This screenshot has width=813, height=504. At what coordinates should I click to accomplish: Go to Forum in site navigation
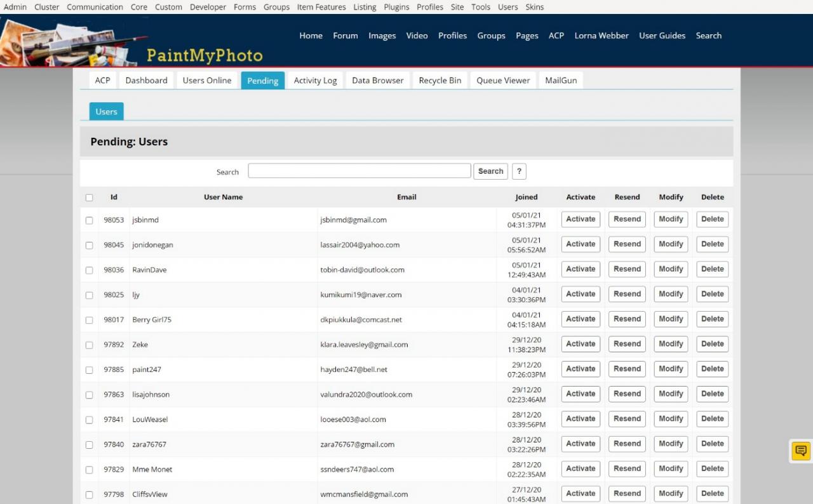[345, 36]
